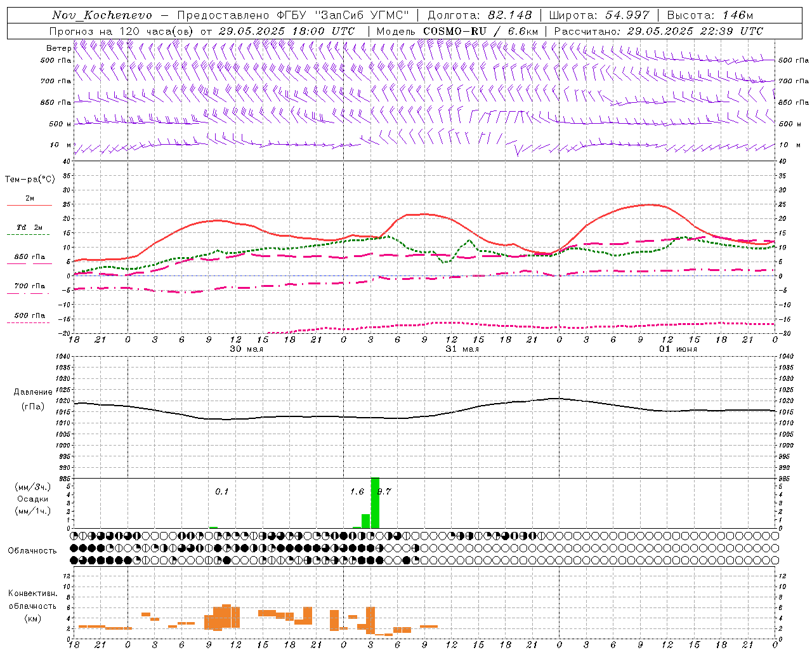This screenshot has height=650, width=812.
Task: Click the (мм/3ч.) precipitation unit label
Action: (x=33, y=487)
